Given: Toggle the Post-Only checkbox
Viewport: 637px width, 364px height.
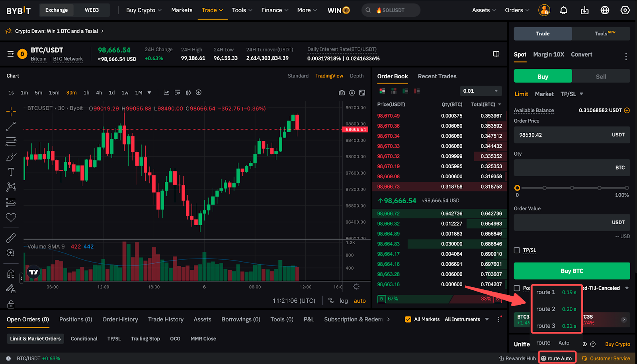Looking at the screenshot, I should (517, 288).
